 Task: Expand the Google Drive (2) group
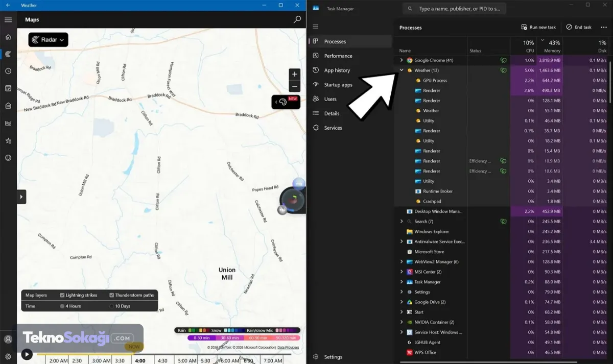click(402, 302)
